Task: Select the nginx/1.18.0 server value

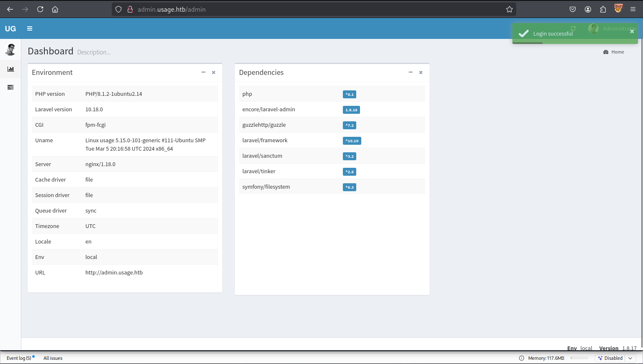Action: point(100,164)
